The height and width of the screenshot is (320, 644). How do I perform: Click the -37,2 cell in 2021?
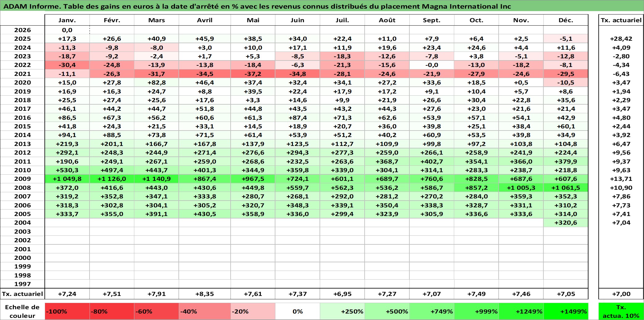pos(253,74)
